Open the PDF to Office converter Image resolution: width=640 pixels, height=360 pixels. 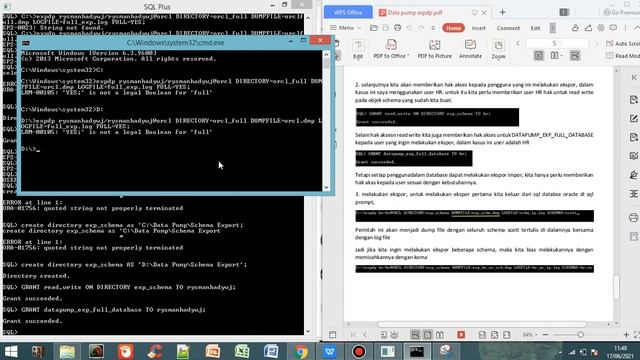click(391, 49)
